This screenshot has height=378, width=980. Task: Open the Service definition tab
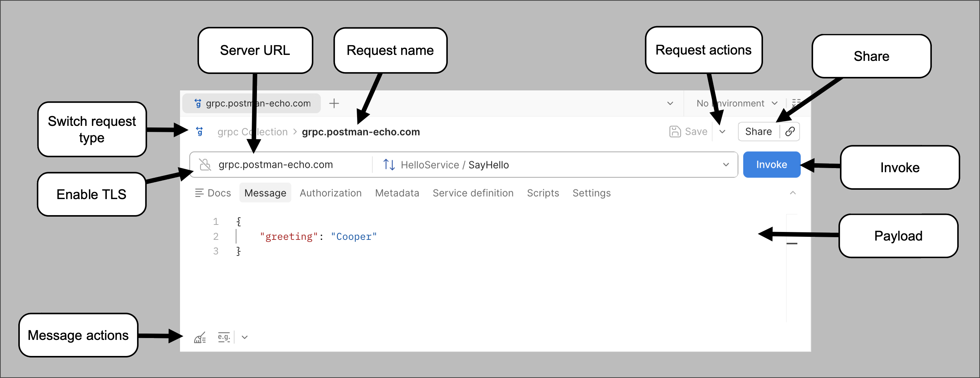pyautogui.click(x=473, y=193)
